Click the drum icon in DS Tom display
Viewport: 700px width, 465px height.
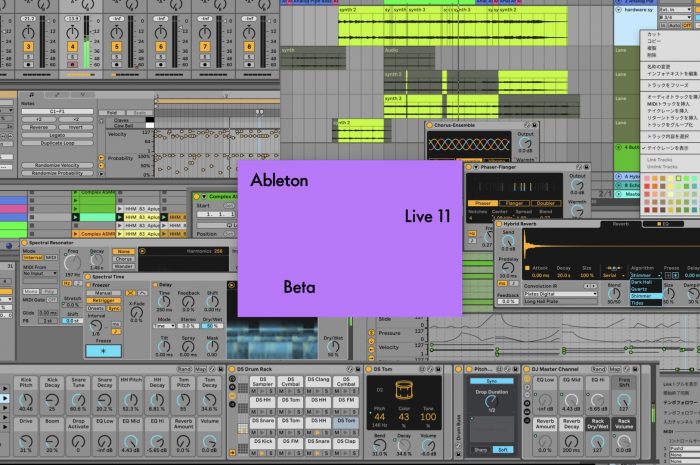click(404, 390)
